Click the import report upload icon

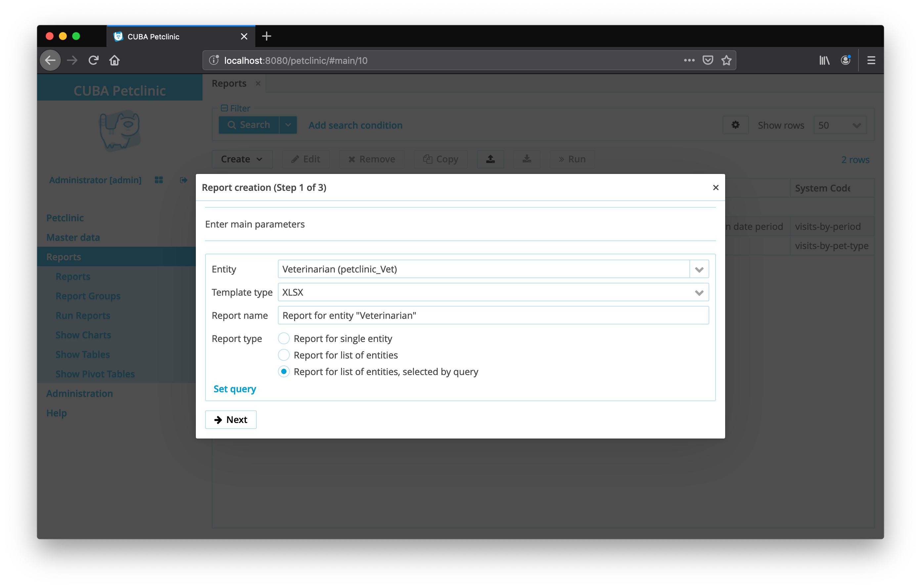pyautogui.click(x=490, y=159)
